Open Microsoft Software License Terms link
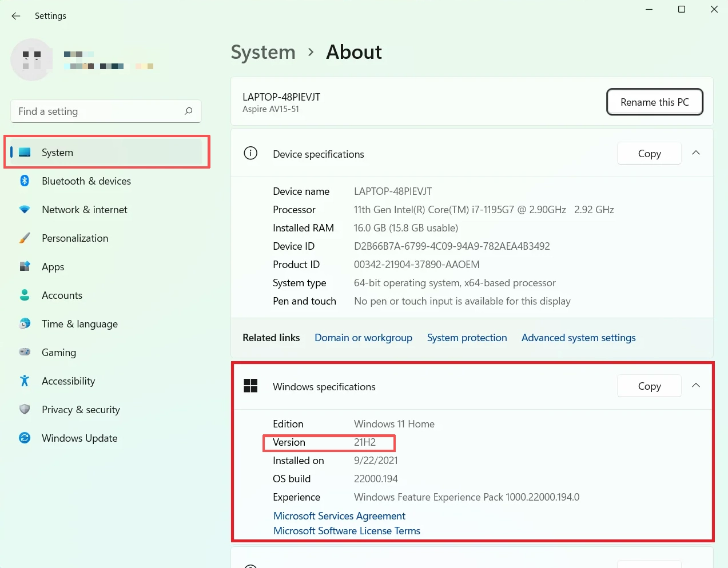Image resolution: width=728 pixels, height=568 pixels. (347, 531)
